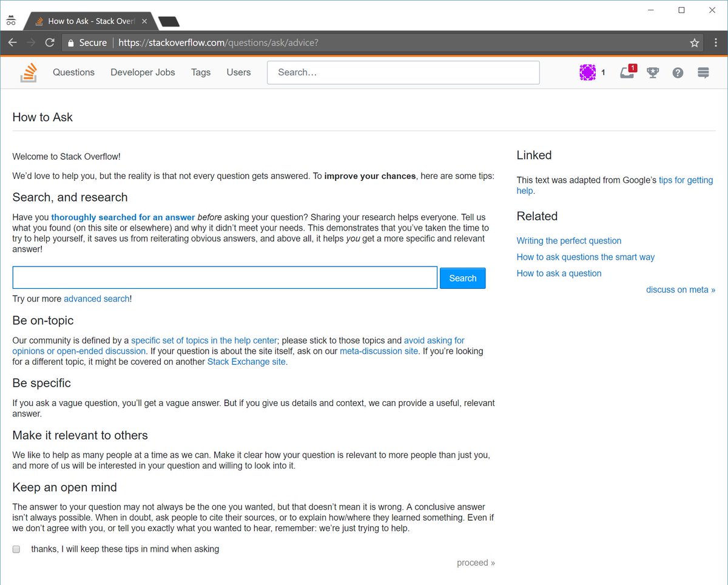Open 'Writing the perfect question' link

569,241
